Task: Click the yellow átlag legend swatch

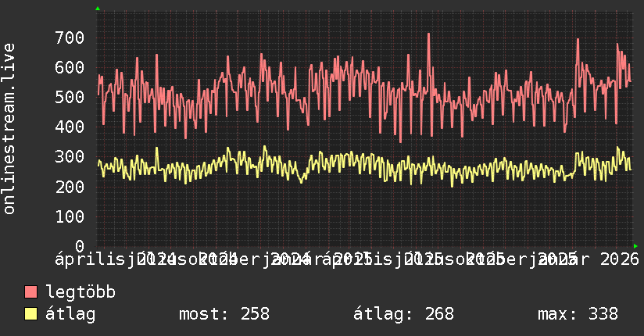Action: coord(30,314)
